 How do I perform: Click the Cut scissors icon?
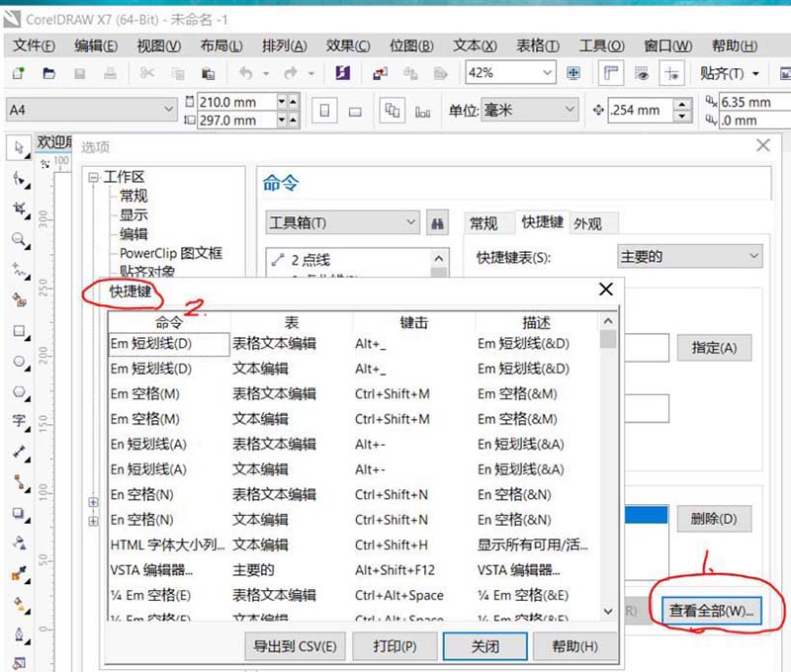tap(146, 73)
